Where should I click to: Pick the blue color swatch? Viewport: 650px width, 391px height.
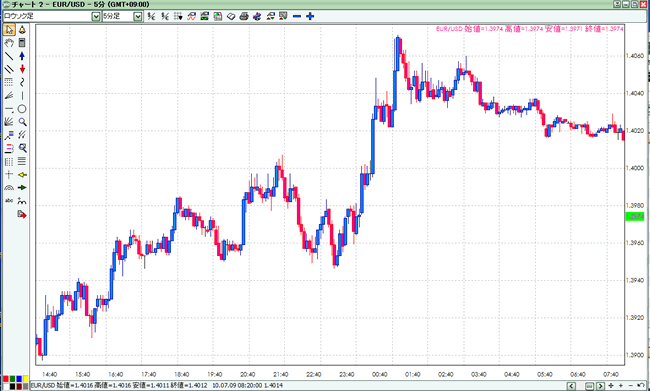pos(19,379)
